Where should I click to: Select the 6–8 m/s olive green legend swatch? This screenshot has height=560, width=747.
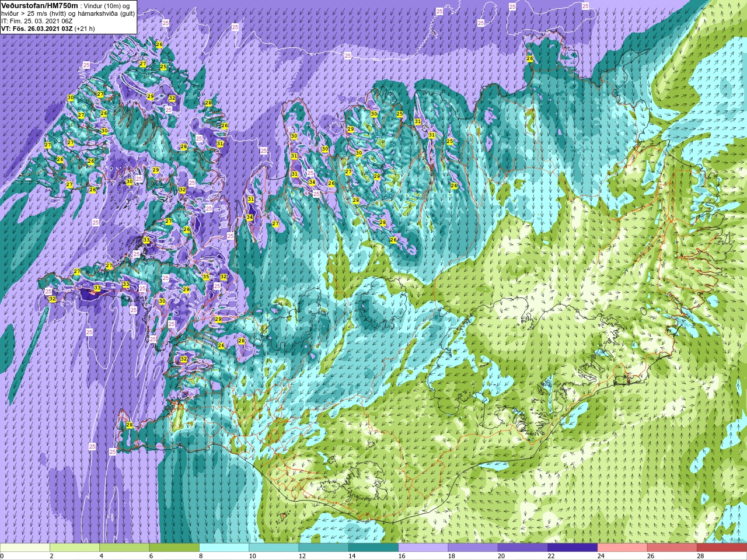pyautogui.click(x=174, y=548)
